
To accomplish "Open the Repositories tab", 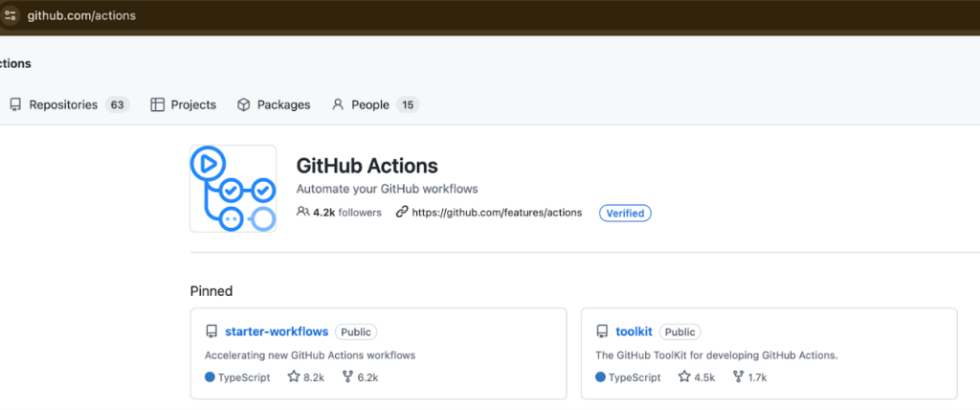I will point(63,104).
